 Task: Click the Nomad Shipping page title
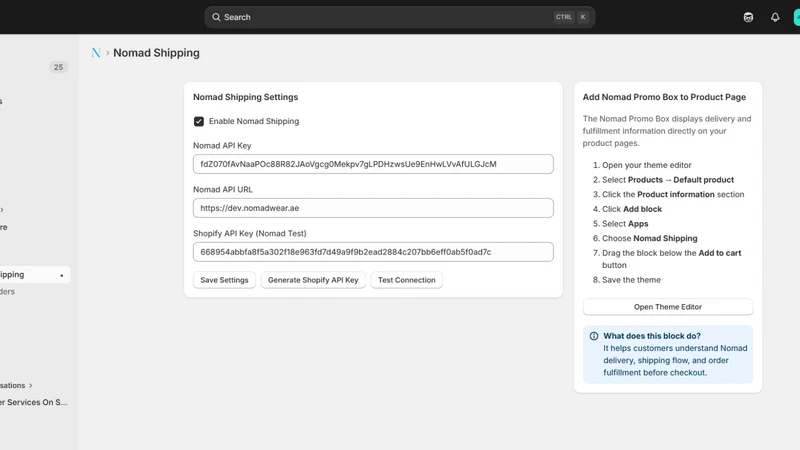tap(156, 53)
